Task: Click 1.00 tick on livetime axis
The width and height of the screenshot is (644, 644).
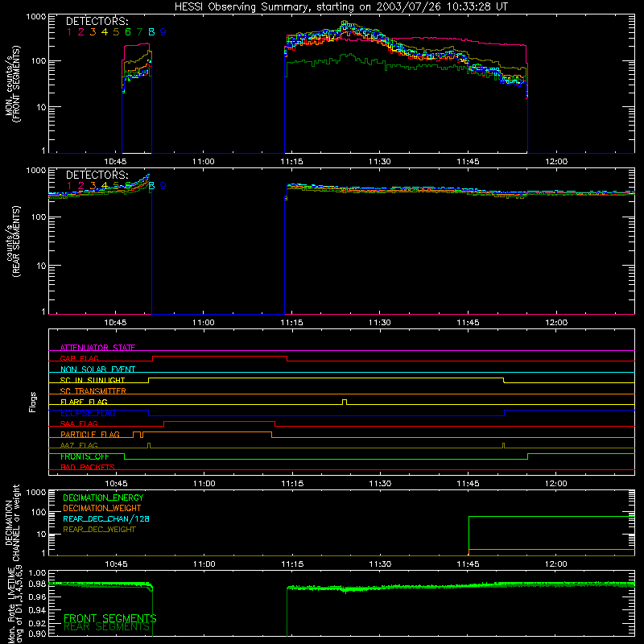Action: [37, 572]
